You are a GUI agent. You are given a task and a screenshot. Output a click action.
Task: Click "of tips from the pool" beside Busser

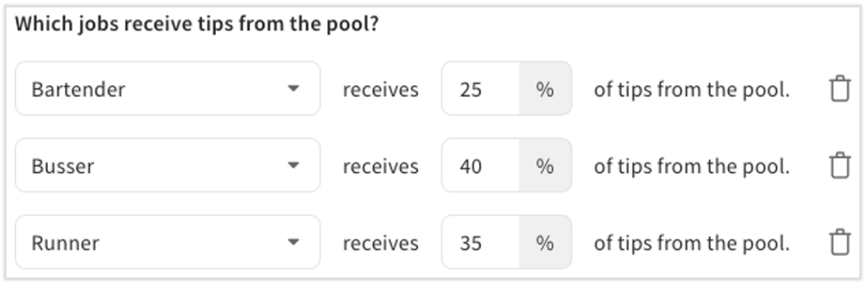click(x=692, y=166)
